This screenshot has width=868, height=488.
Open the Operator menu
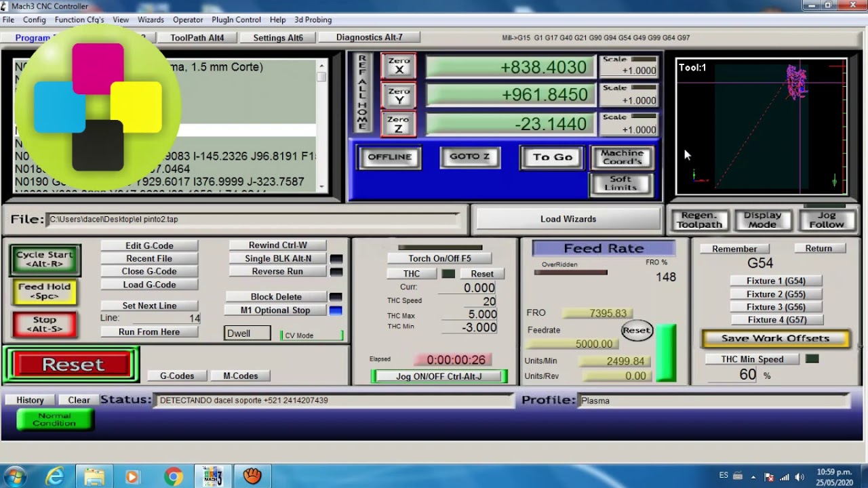pyautogui.click(x=188, y=20)
